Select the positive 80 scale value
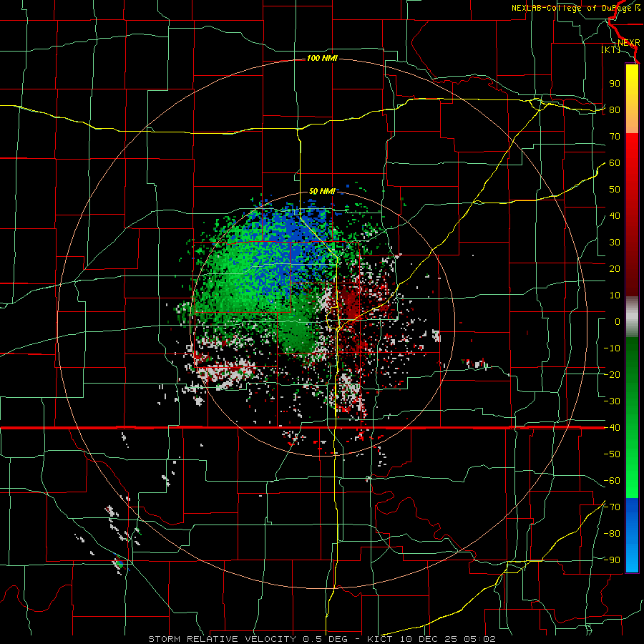 click(615, 110)
